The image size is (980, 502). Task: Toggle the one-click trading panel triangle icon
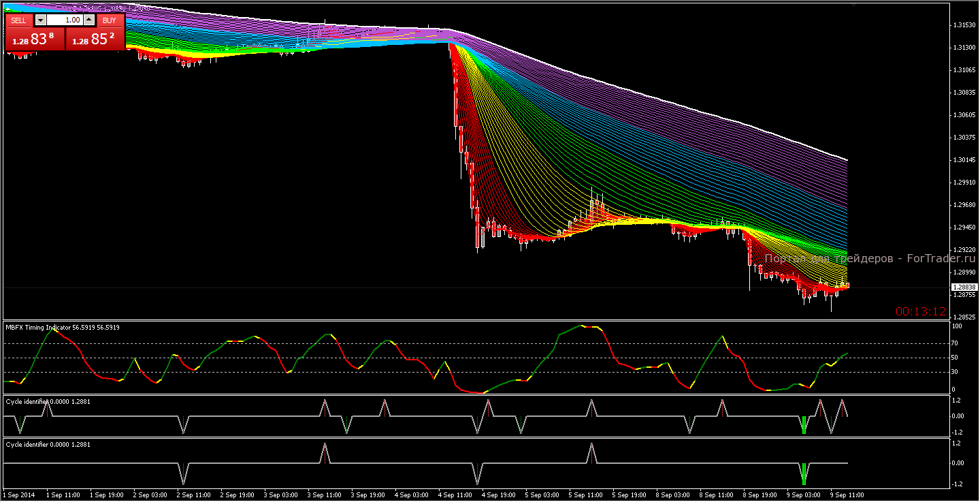coord(7,8)
